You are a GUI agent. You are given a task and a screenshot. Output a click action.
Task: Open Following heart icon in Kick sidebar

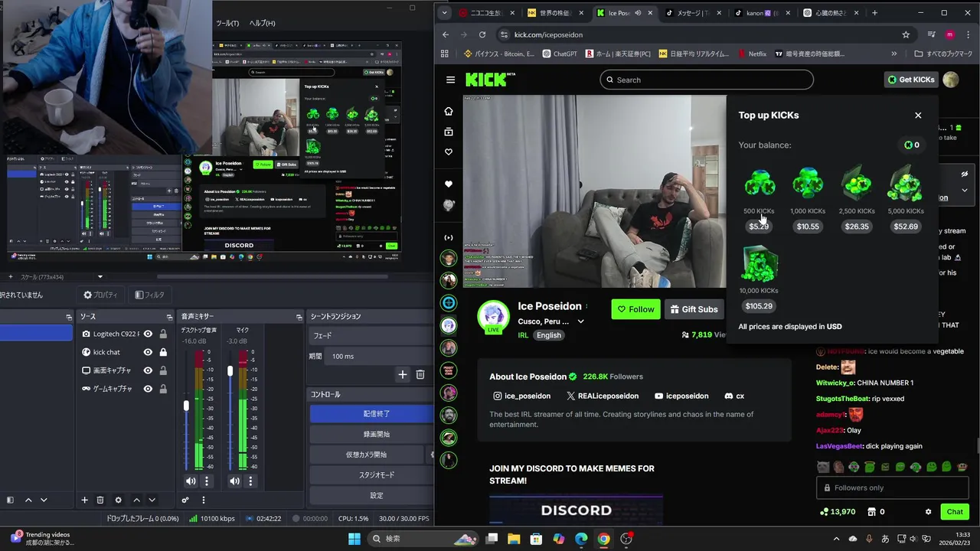coord(449,152)
